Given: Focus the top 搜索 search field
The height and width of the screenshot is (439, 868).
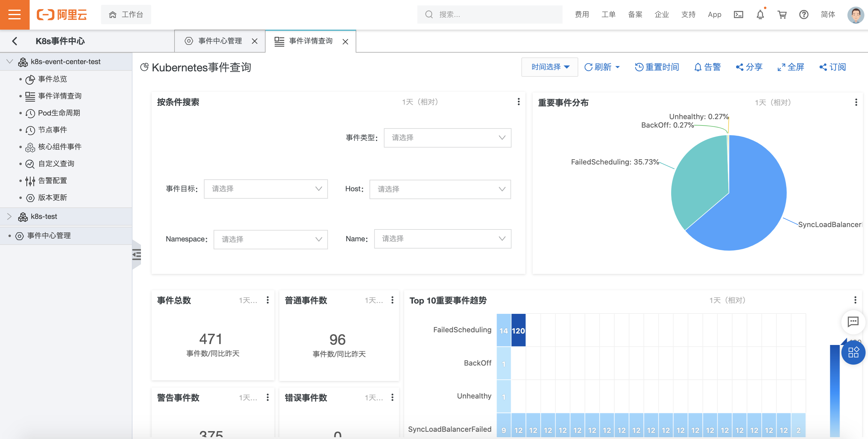Looking at the screenshot, I should [x=490, y=15].
